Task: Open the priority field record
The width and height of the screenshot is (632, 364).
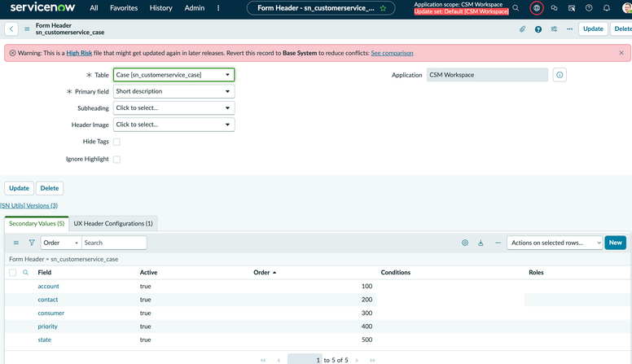Action: pyautogui.click(x=47, y=326)
